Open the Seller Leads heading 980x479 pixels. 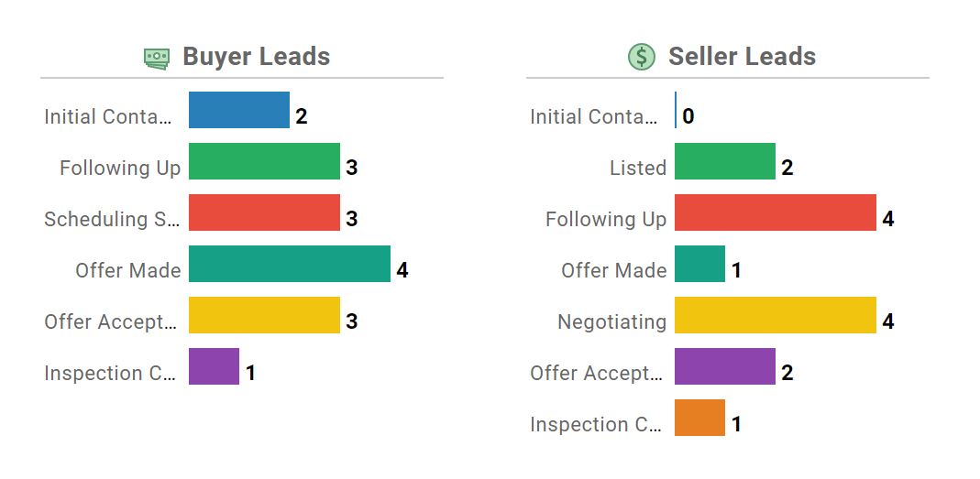742,57
